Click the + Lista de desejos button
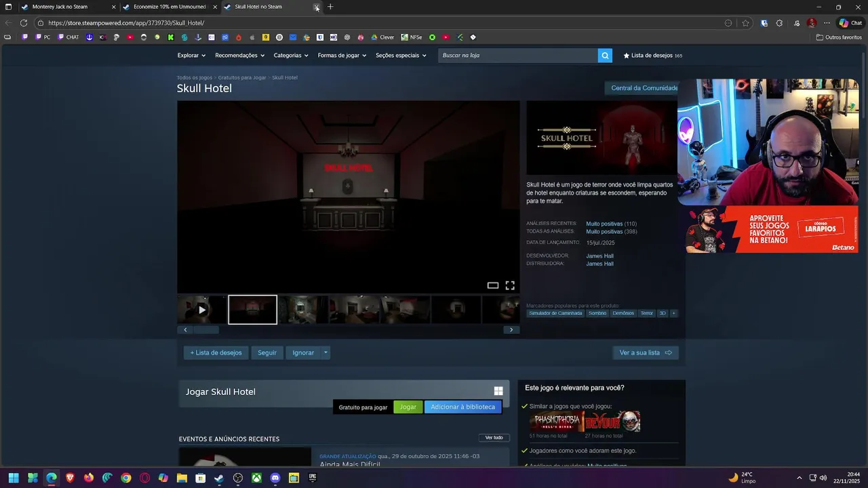 (x=216, y=352)
